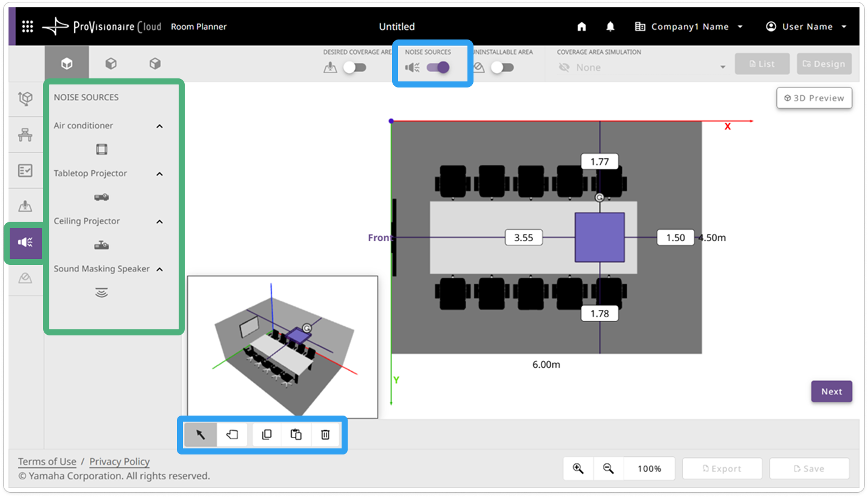Open the notifications bell

tap(610, 27)
